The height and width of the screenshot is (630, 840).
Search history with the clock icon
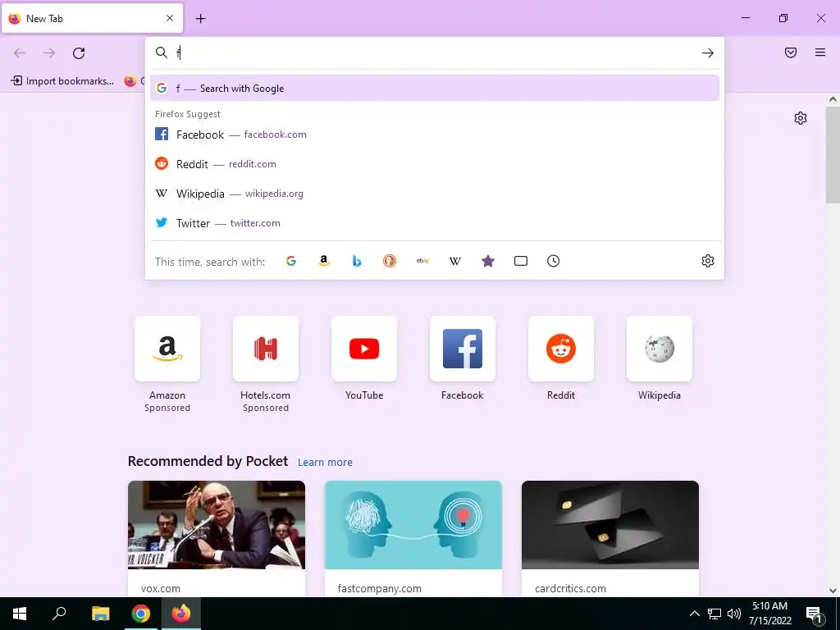tap(554, 261)
